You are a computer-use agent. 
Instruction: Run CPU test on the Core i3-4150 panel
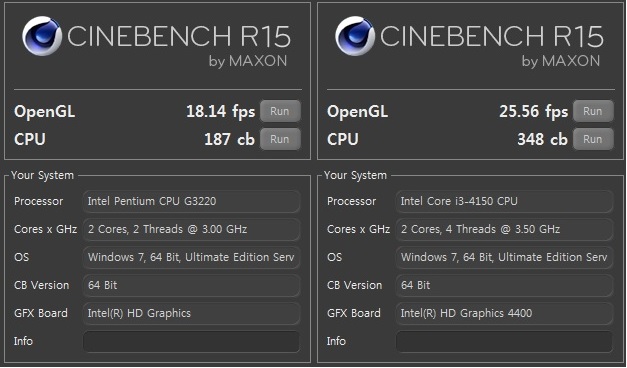[593, 139]
